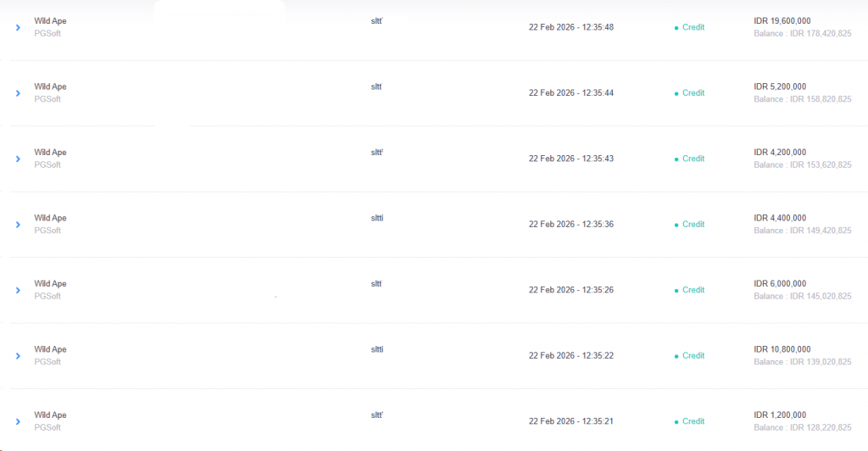This screenshot has height=451, width=868.
Task: Click the IDR 6,000,000 amount
Action: coord(782,284)
